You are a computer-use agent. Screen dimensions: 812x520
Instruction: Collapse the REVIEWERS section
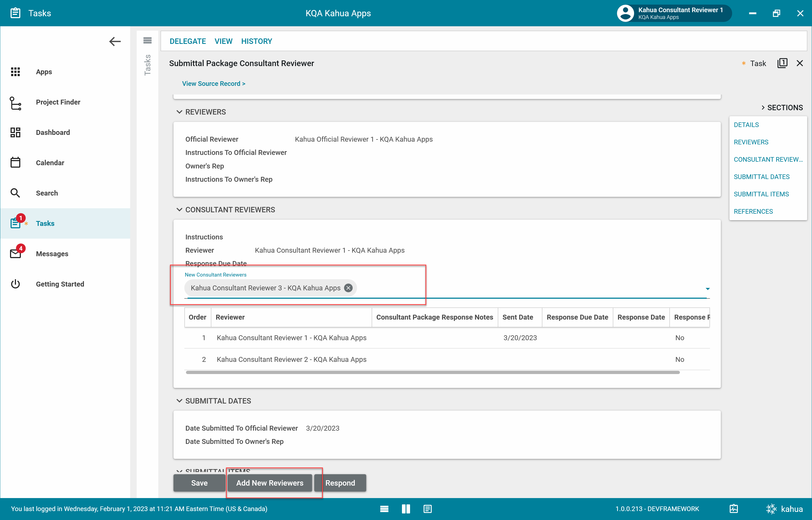point(179,112)
